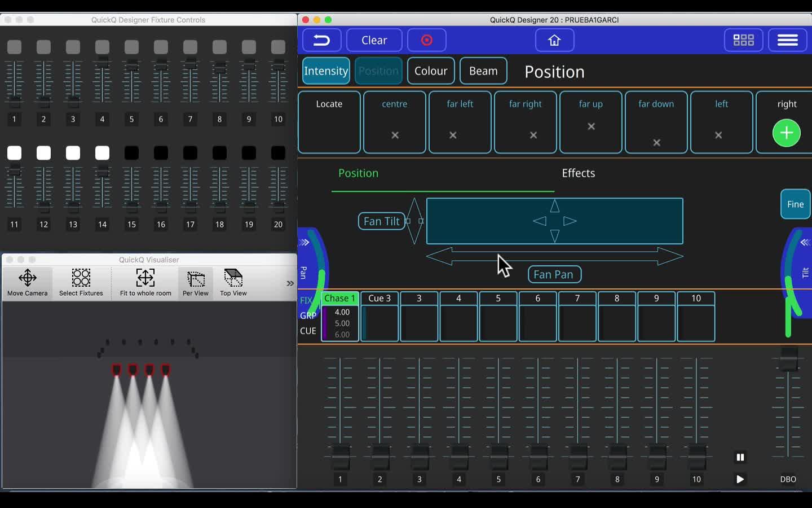Click the Select Fixtures tool

81,283
